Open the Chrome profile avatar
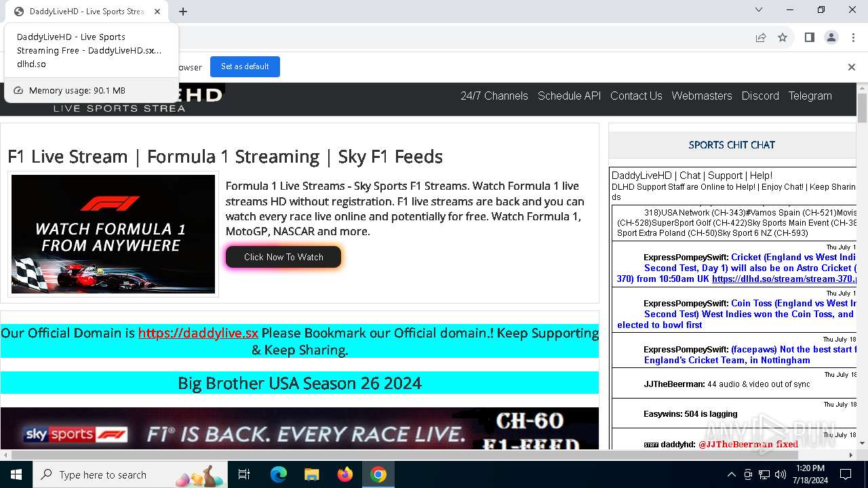The image size is (868, 488). tap(831, 37)
